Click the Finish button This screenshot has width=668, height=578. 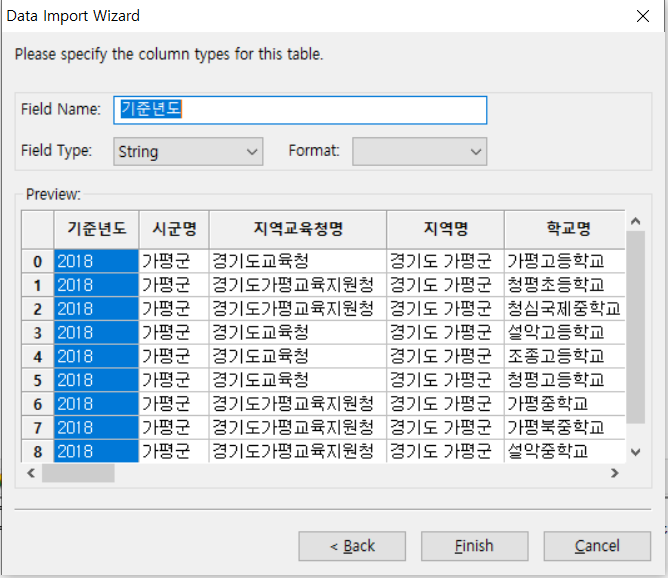(475, 546)
